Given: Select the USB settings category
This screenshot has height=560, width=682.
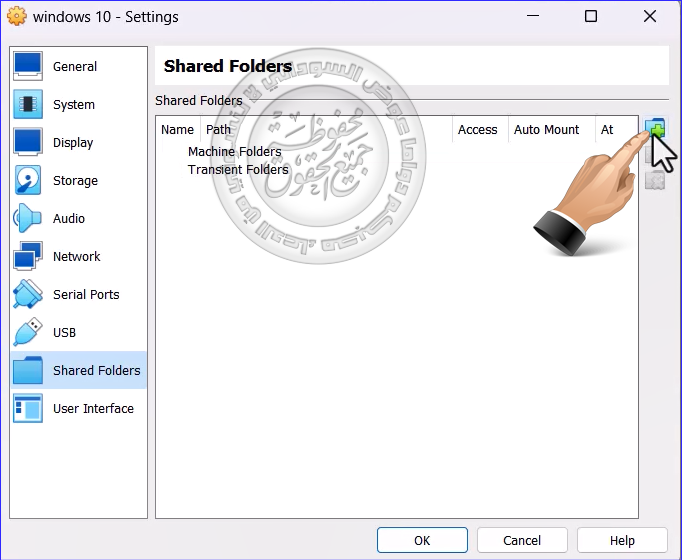Looking at the screenshot, I should pos(64,333).
